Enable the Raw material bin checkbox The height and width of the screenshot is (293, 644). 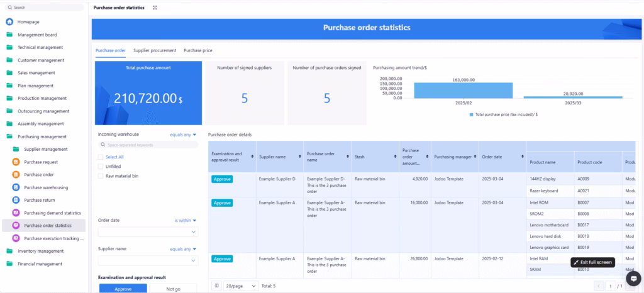101,176
